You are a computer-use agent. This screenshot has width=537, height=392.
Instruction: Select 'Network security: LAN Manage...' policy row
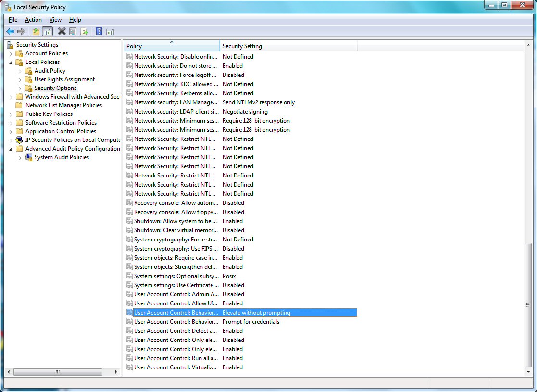(x=241, y=102)
